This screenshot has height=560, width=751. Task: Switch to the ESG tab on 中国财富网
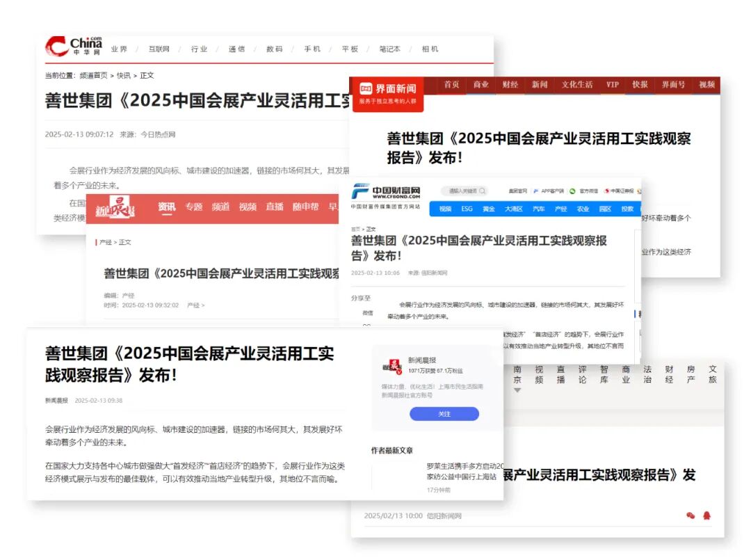point(467,208)
